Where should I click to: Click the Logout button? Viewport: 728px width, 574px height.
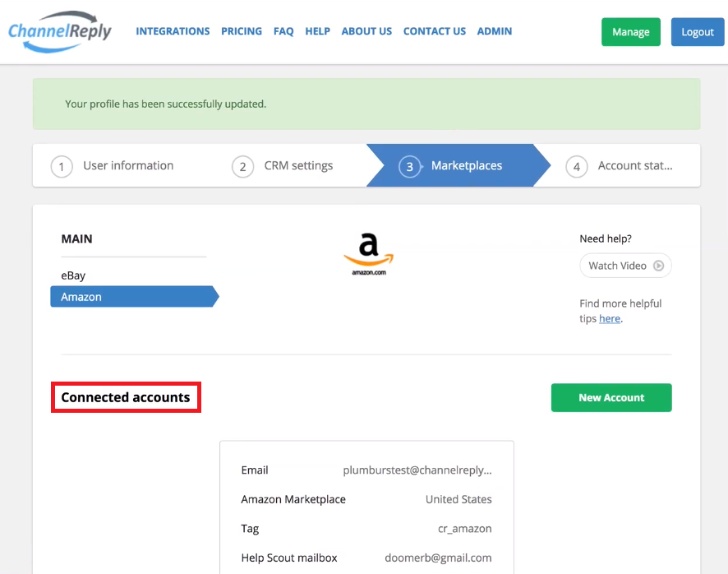point(698,31)
